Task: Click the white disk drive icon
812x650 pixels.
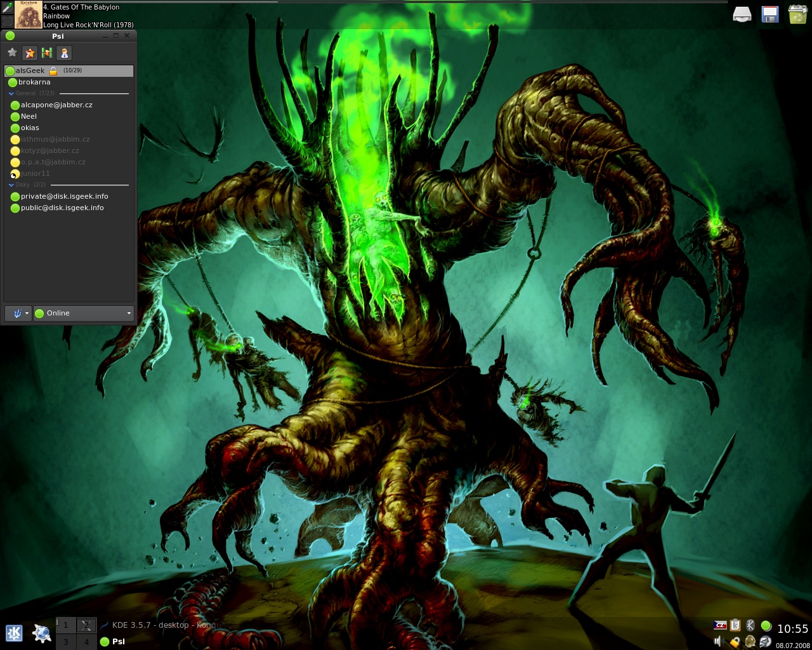Action: point(742,15)
